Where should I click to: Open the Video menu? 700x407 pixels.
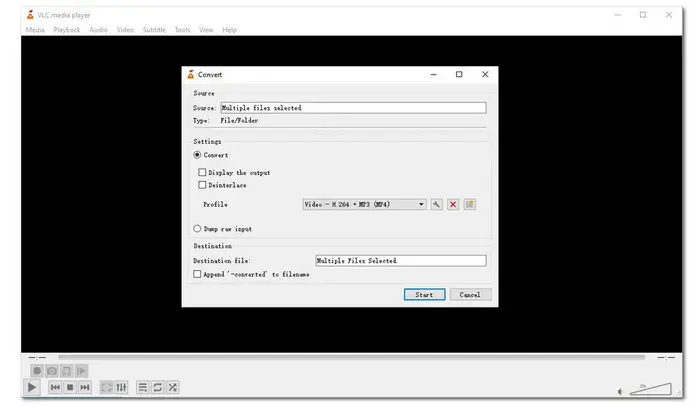click(x=125, y=30)
